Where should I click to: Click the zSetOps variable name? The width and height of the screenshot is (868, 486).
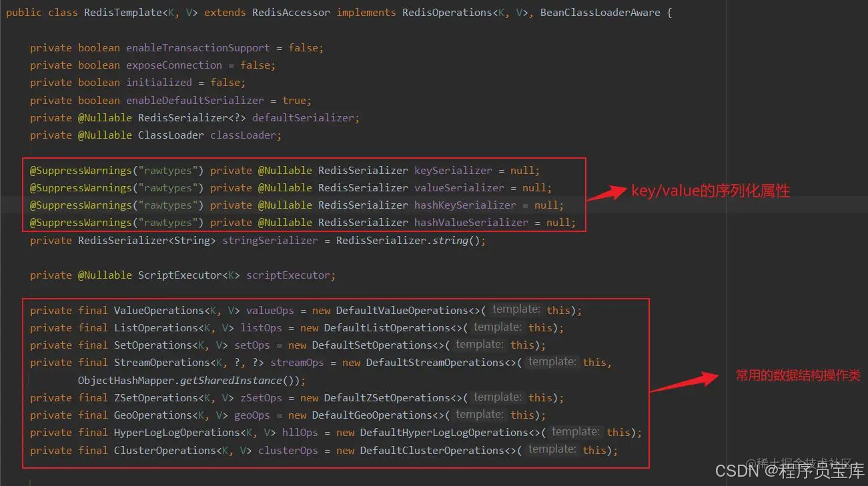pos(260,397)
